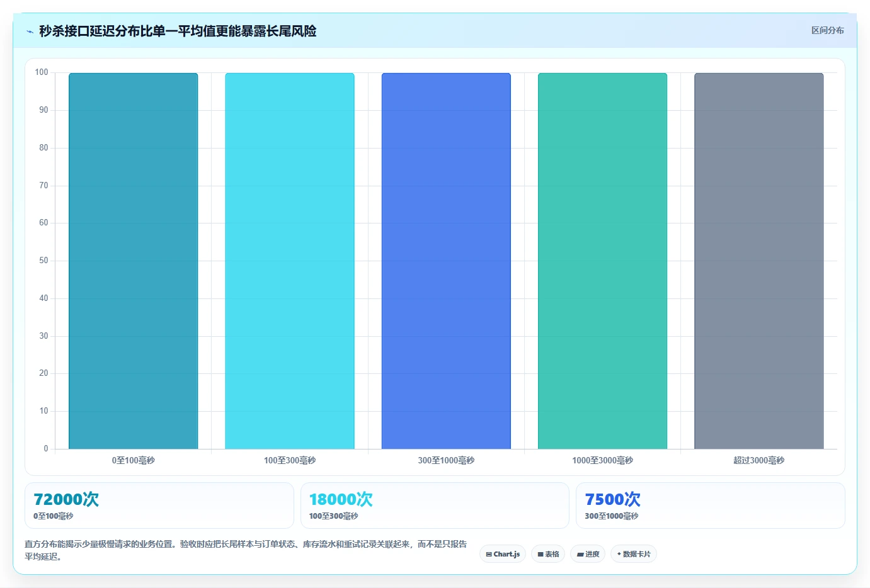Click the 100至300毫秒 caption under 18000次
Image resolution: width=870 pixels, height=588 pixels.
pyautogui.click(x=333, y=516)
